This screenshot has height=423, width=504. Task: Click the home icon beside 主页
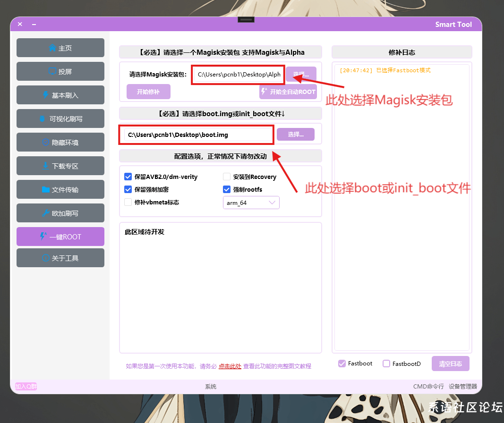click(x=52, y=48)
